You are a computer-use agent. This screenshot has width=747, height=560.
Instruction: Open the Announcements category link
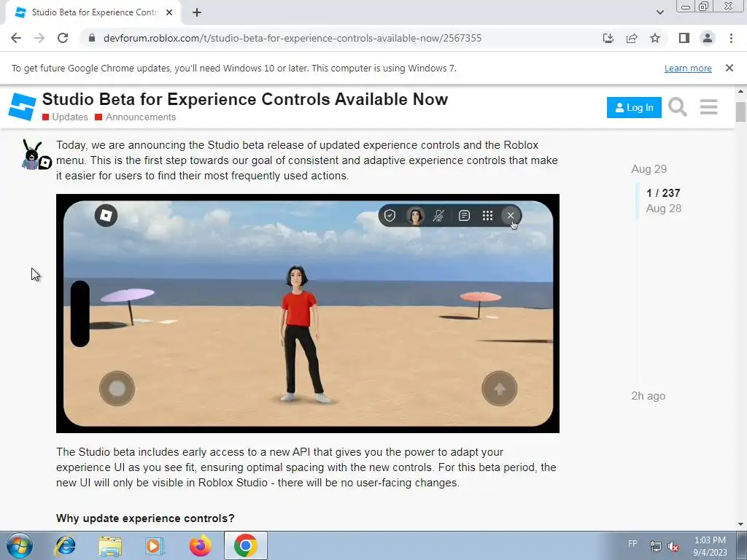coord(135,117)
